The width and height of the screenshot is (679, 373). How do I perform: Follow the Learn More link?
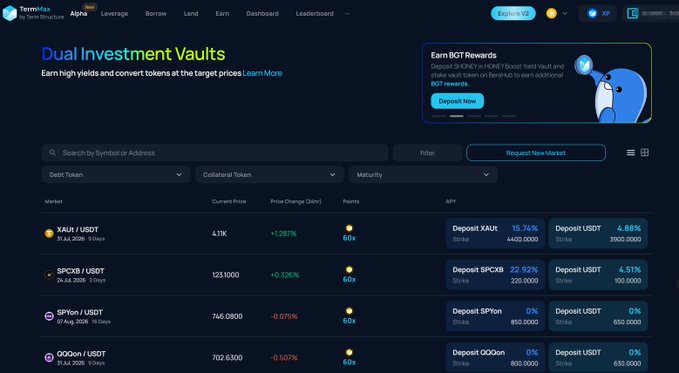262,73
